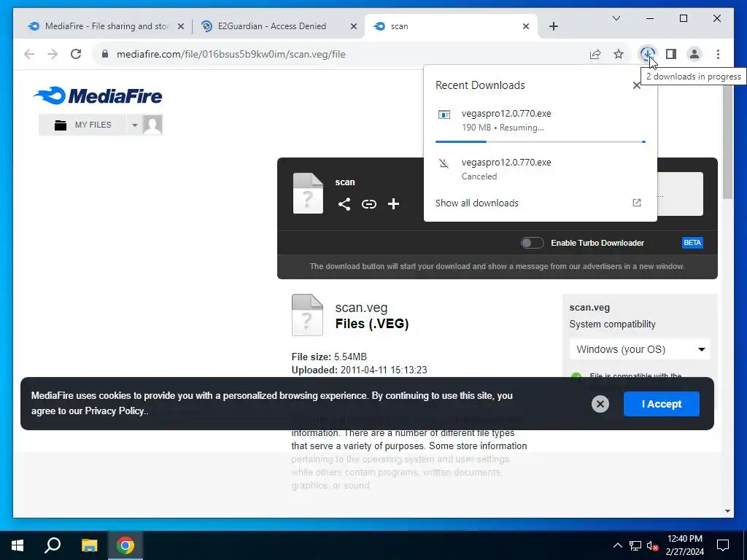Viewport: 747px width, 560px height.
Task: Bookmark this page with the star
Action: coord(619,54)
